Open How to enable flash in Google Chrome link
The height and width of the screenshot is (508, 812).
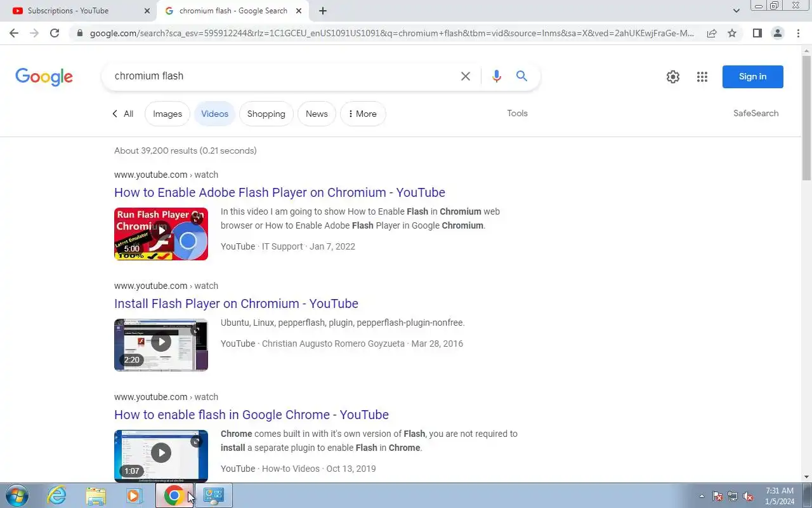tap(251, 415)
